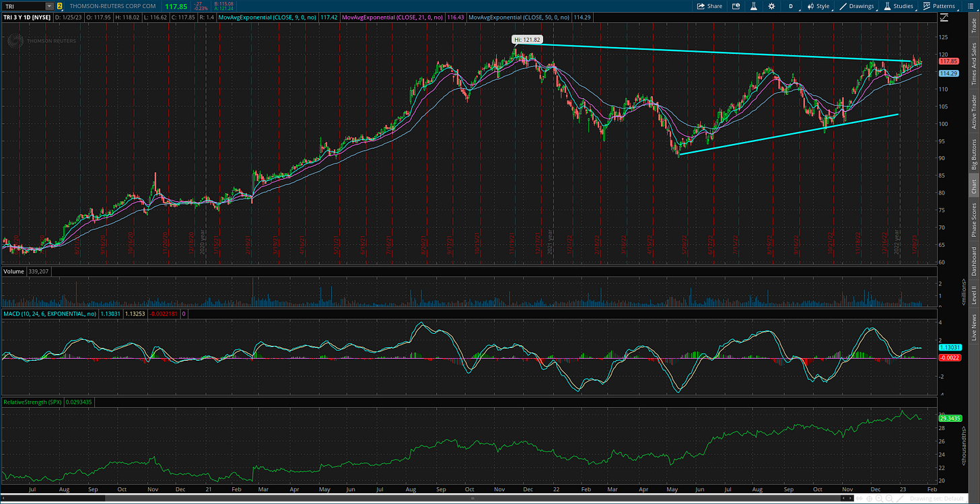Expand the TRI symbol dropdown arrow
980x504 pixels.
49,6
